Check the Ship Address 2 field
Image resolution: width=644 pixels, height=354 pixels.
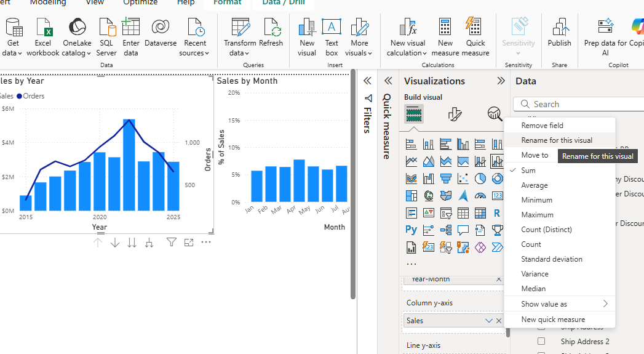click(x=541, y=341)
